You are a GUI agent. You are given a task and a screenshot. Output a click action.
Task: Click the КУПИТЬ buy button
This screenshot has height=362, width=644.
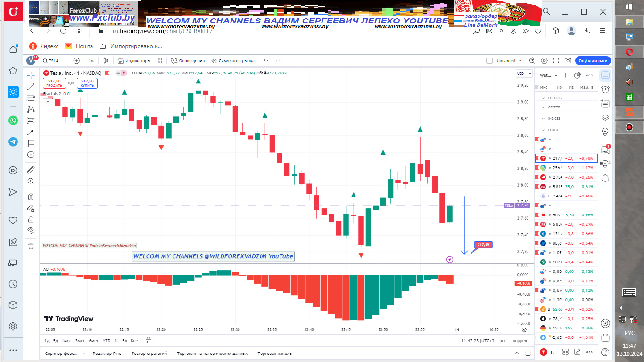(88, 83)
